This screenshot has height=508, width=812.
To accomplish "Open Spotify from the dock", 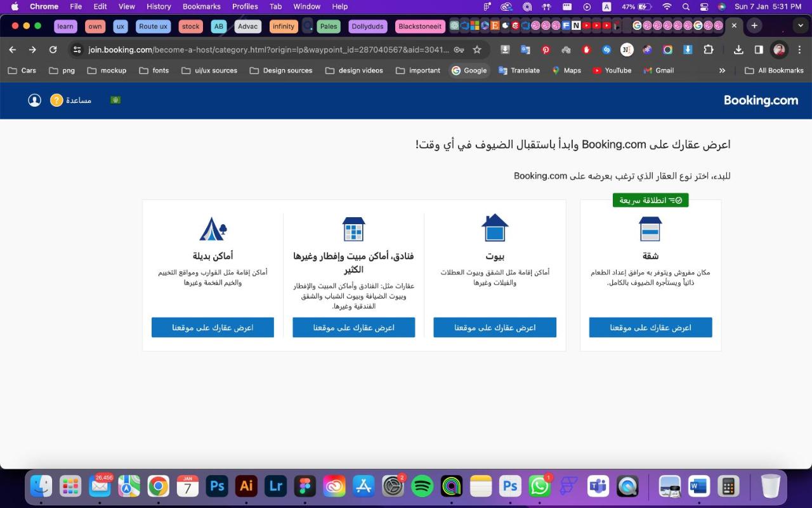I will click(x=422, y=486).
